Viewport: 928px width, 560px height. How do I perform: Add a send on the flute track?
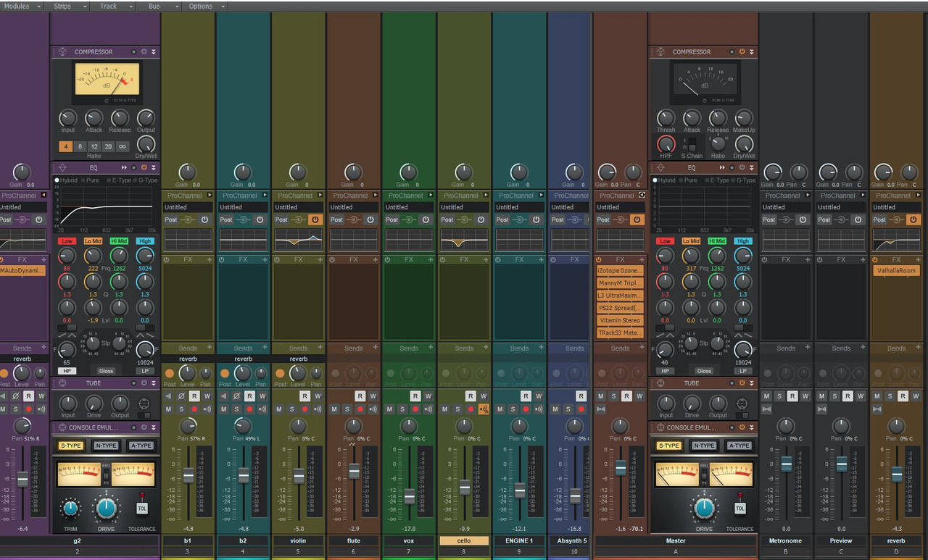point(374,348)
